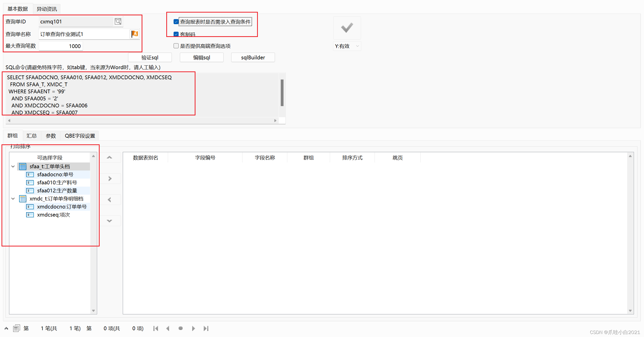The width and height of the screenshot is (644, 337).
Task: Select the xmdc_t:订单单身明细档 table row
Action: tap(54, 199)
